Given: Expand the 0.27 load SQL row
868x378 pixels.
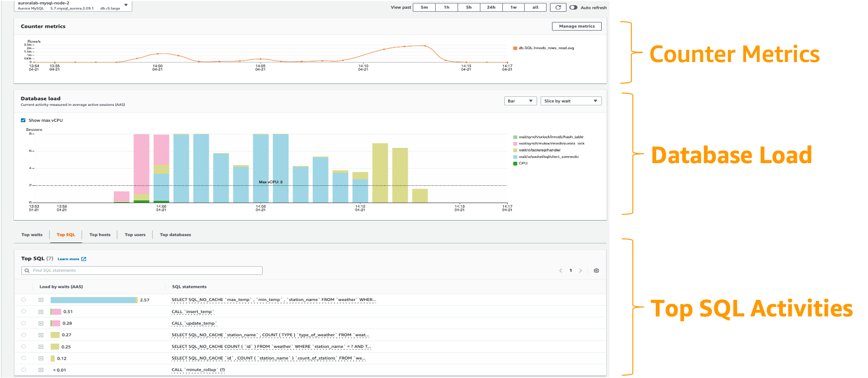Looking at the screenshot, I should click(41, 335).
